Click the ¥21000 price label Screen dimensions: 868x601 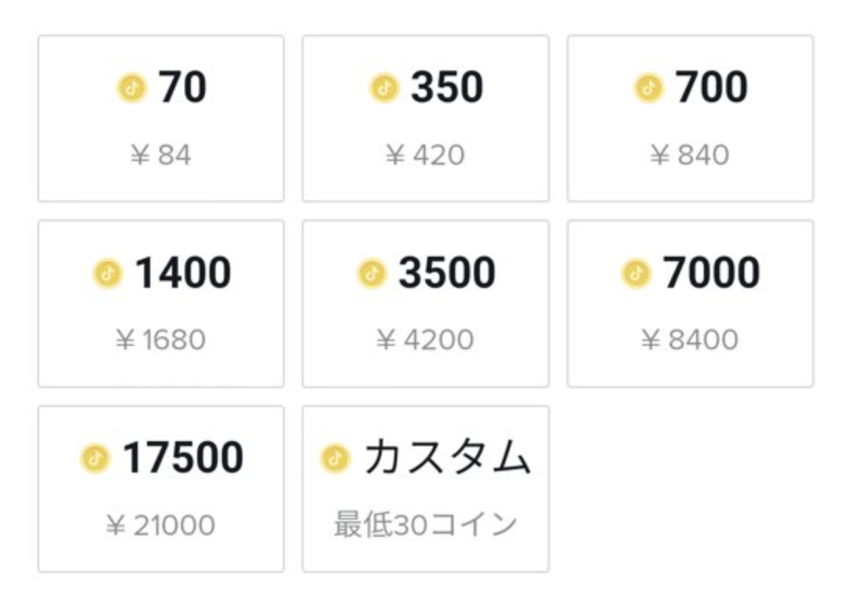[160, 525]
